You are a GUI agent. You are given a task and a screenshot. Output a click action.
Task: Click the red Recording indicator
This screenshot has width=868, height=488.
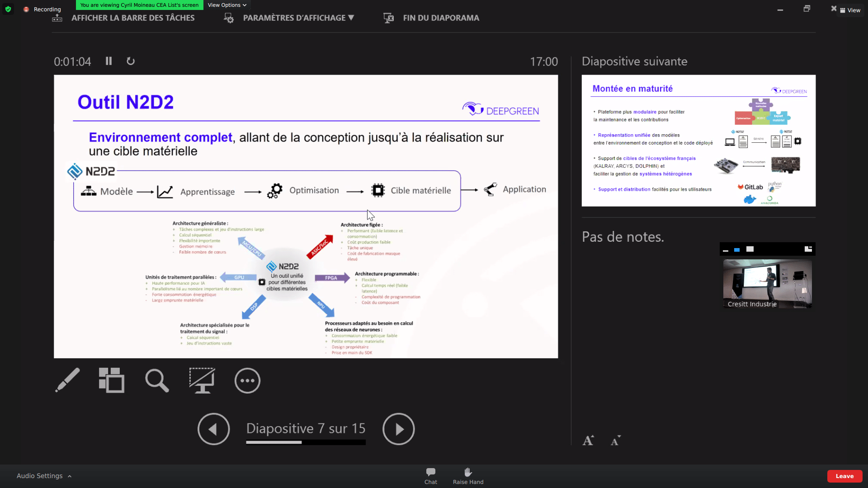click(x=42, y=9)
